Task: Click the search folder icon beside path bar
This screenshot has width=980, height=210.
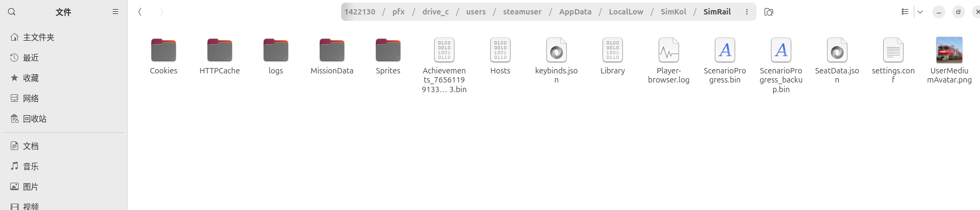Action: coord(769,12)
